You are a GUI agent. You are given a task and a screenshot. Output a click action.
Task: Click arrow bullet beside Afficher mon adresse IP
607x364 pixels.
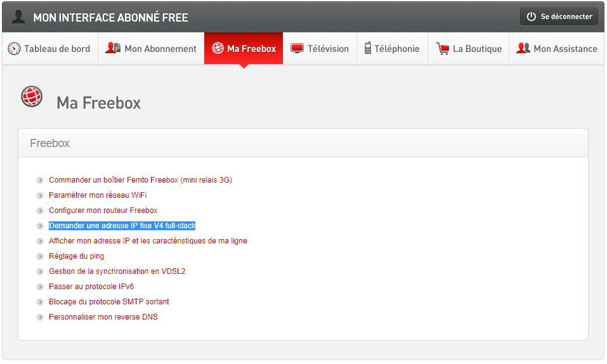pos(40,241)
